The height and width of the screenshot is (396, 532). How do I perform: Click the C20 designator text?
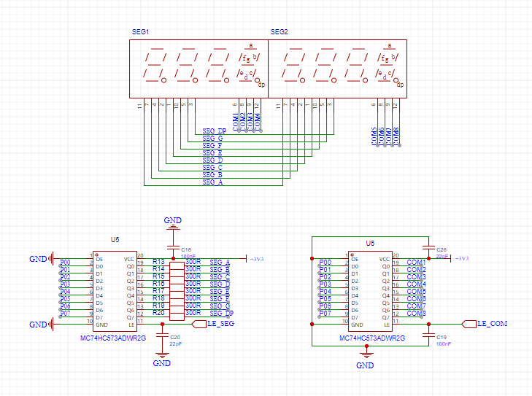[x=175, y=338]
